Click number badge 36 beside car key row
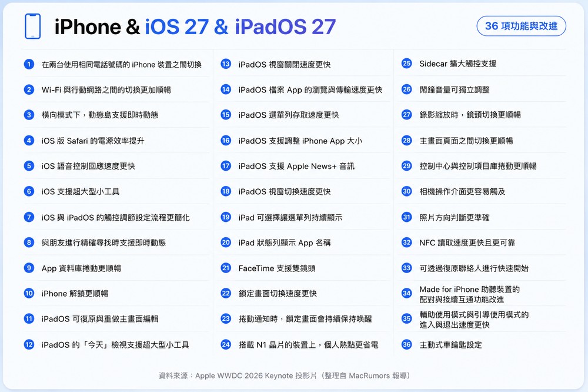This screenshot has height=392, width=588. coord(406,344)
